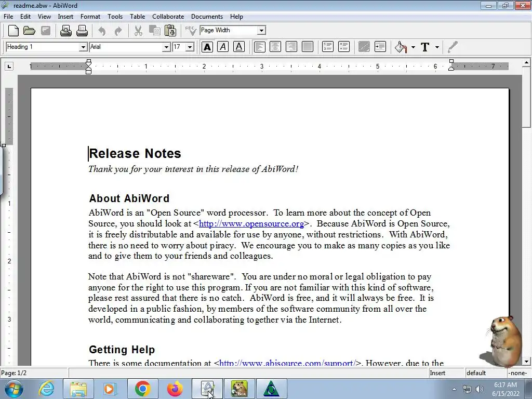
Task: Justify text alignment
Action: pos(308,47)
